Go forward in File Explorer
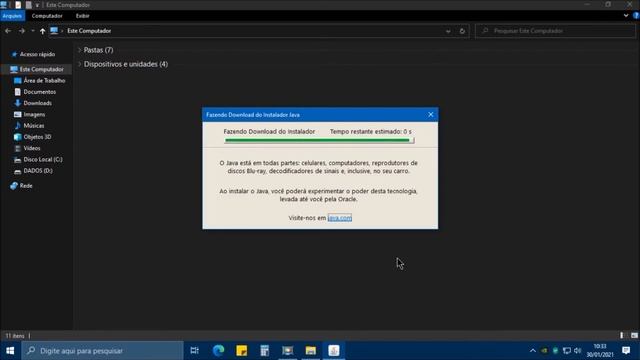This screenshot has height=360, width=640. [22, 31]
